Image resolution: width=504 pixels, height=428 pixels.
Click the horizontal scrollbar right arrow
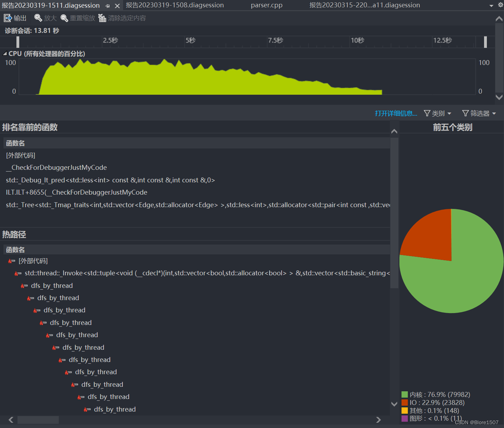(x=378, y=420)
